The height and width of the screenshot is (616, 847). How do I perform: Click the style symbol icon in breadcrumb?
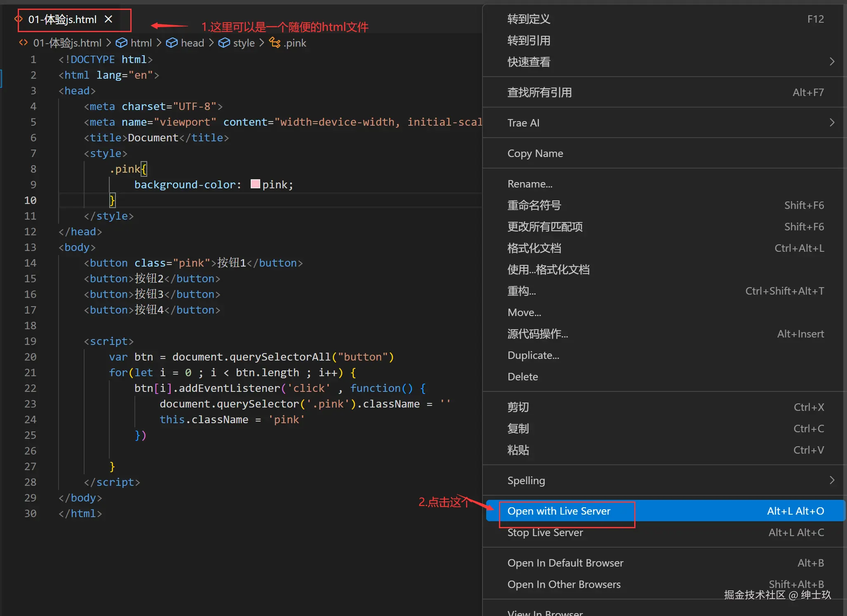click(x=224, y=43)
